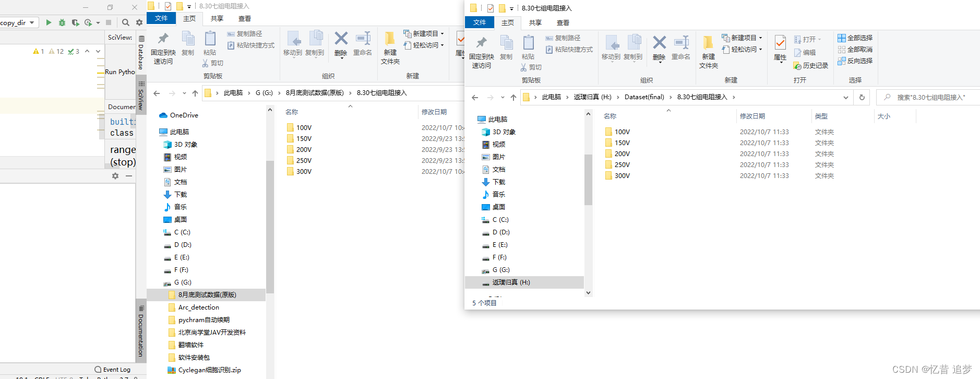Open the 文件 tab in left Explorer window
Image resolution: width=980 pixels, height=379 pixels.
pos(161,18)
